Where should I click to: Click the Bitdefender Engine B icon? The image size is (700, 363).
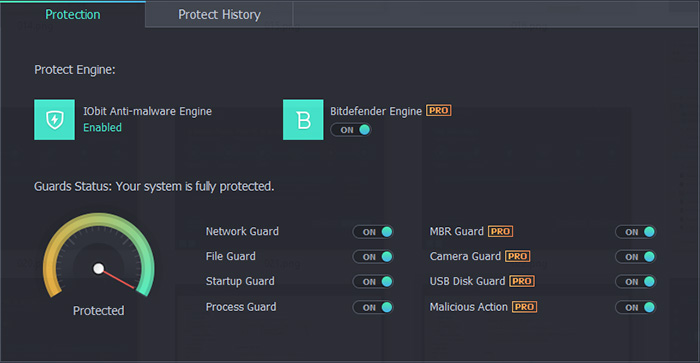(303, 120)
